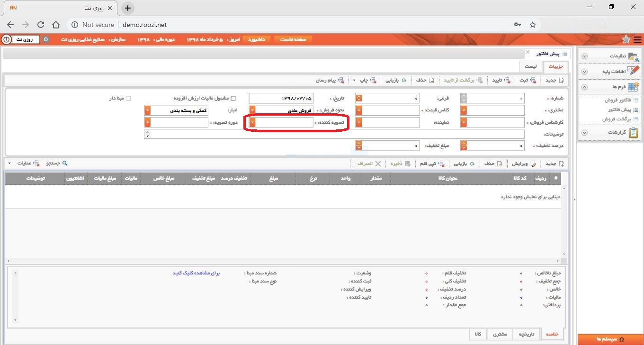
Task: Open the hamburger menu at top right
Action: [x=637, y=39]
